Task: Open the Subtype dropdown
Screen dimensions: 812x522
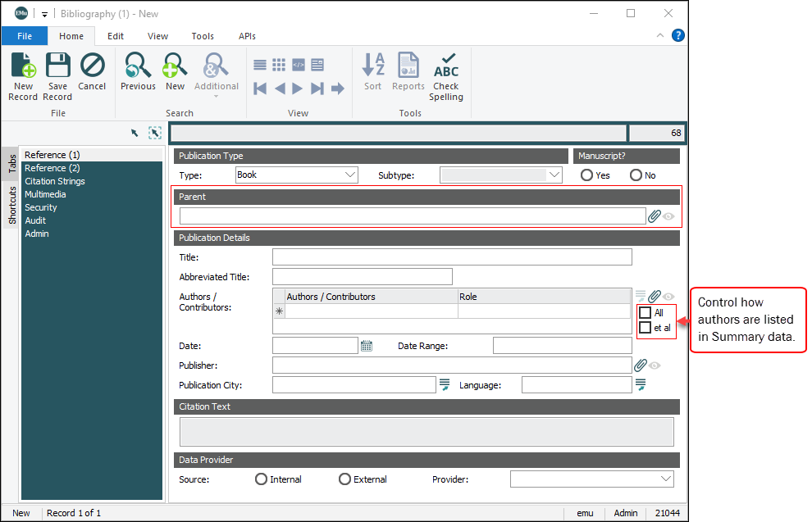Action: click(554, 175)
